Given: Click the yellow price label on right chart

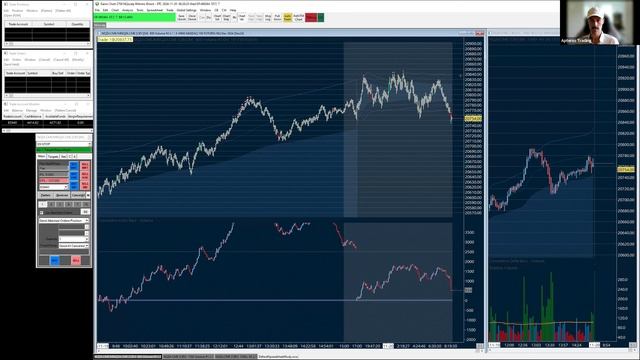Looking at the screenshot, I should pyautogui.click(x=626, y=169).
